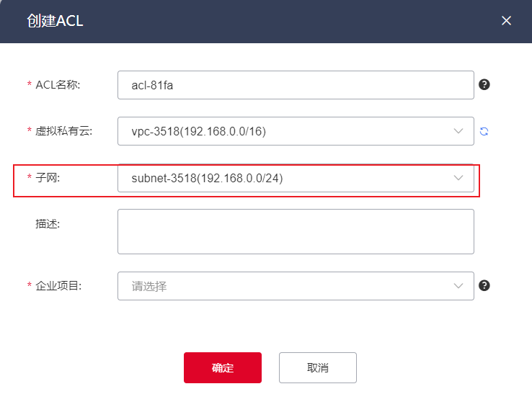
Task: Refresh the 虚拟私有云 list
Action: (x=484, y=131)
